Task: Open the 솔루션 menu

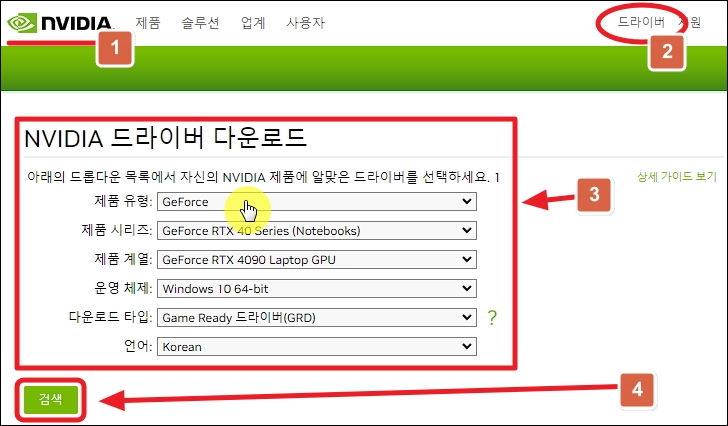Action: pos(200,23)
